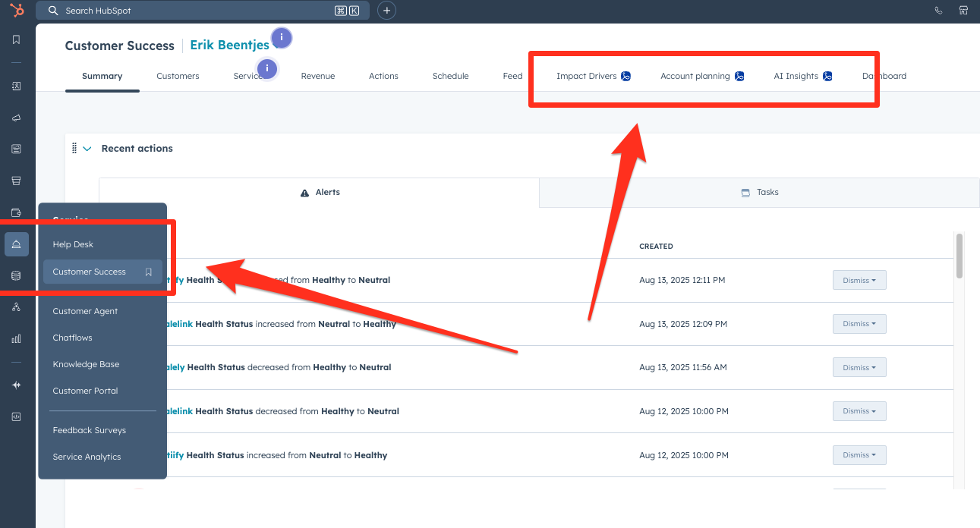Select the Alerts tab
Image resolution: width=980 pixels, height=528 pixels.
pos(319,193)
